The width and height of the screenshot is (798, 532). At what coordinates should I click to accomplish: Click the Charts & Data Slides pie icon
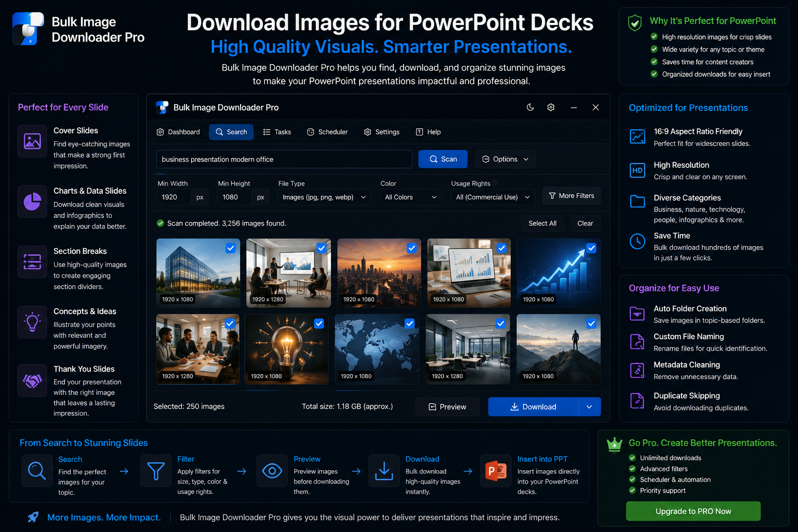point(32,202)
